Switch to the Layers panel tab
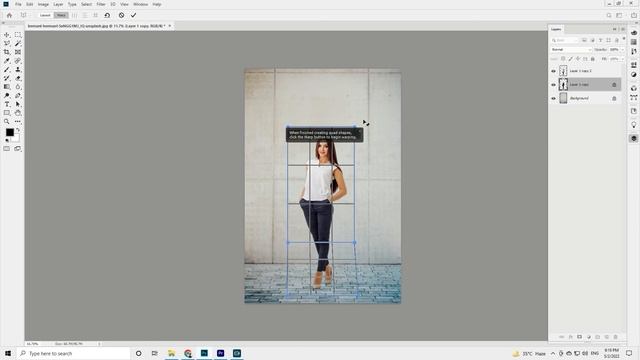Image resolution: width=640 pixels, height=360 pixels. 556,29
